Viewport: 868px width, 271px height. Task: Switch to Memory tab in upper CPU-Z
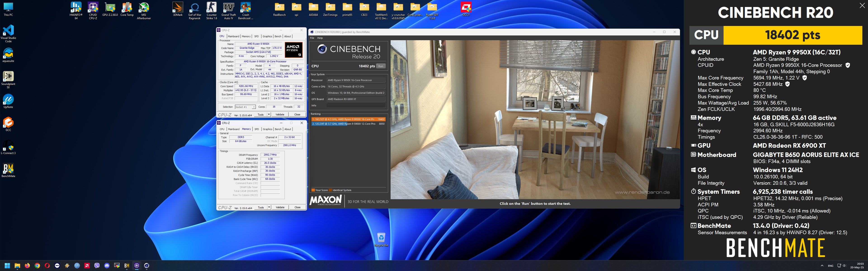click(246, 36)
